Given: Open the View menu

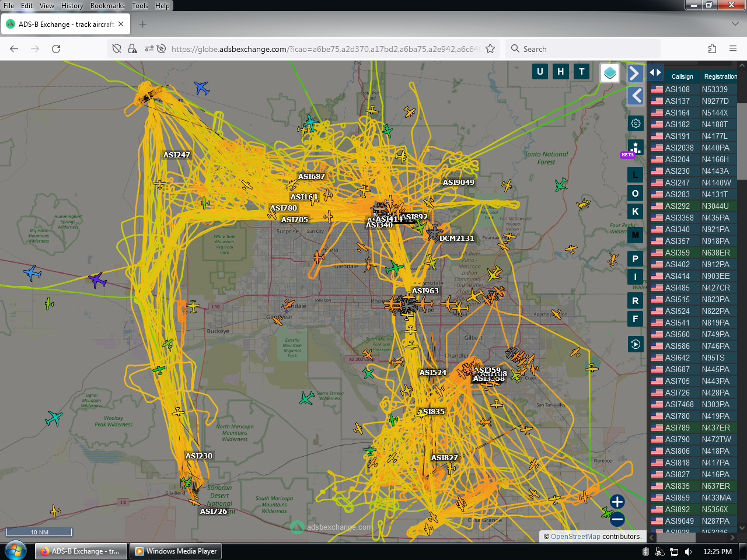Looking at the screenshot, I should 47,6.
